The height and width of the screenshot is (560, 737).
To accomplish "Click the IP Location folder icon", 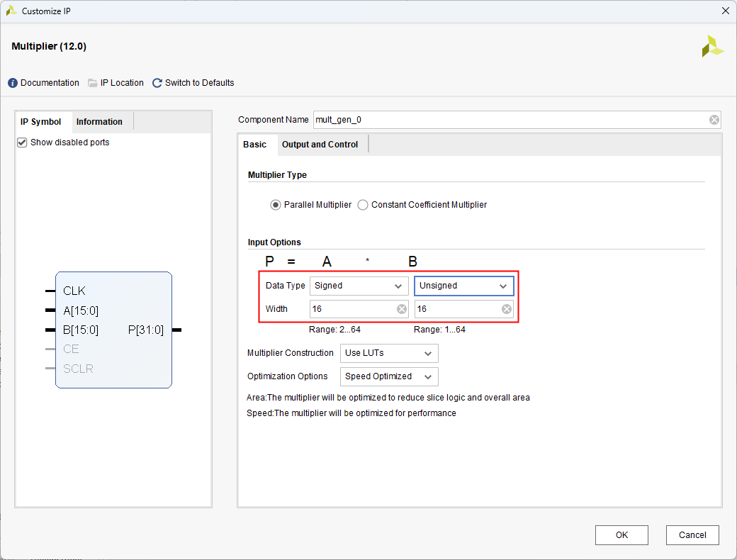I will click(x=93, y=83).
